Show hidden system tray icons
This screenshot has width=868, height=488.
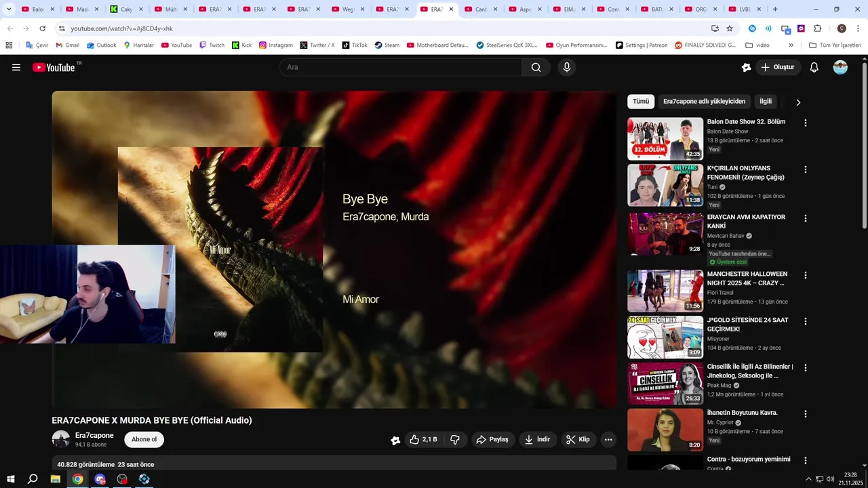point(808,479)
